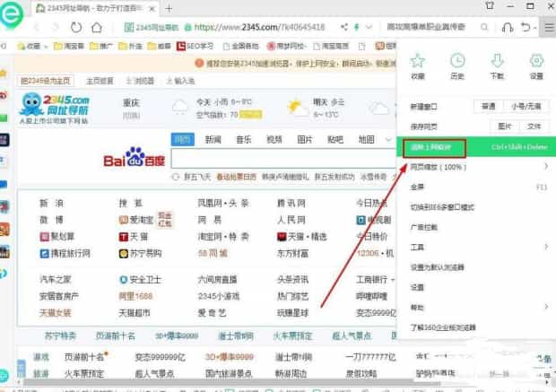
Task: Open the 外链 bookmark folder
Action: [x=130, y=46]
